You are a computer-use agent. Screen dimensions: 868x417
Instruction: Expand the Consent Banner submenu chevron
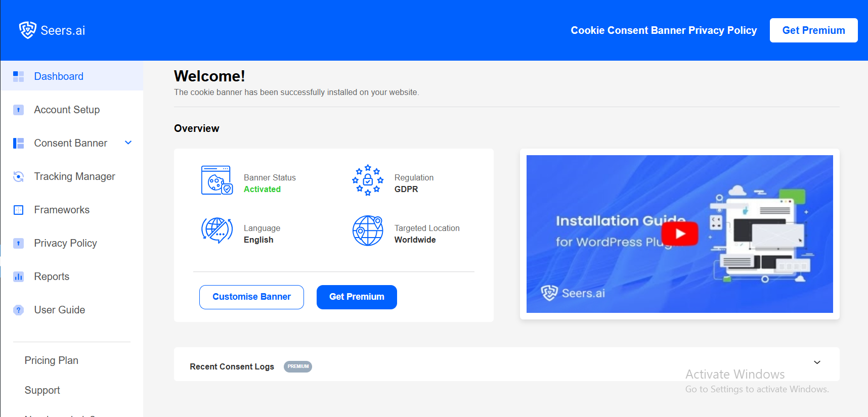point(128,143)
